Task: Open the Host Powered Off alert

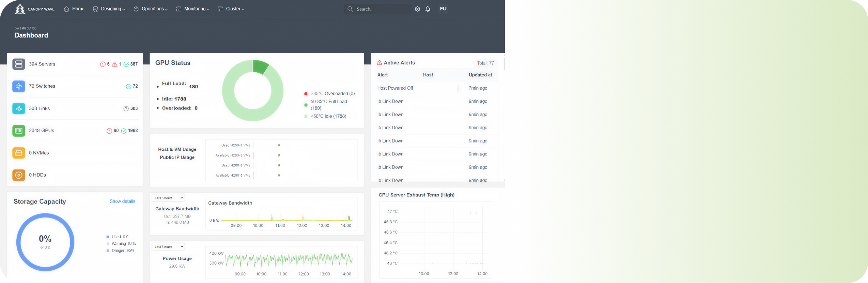Action: pyautogui.click(x=395, y=88)
